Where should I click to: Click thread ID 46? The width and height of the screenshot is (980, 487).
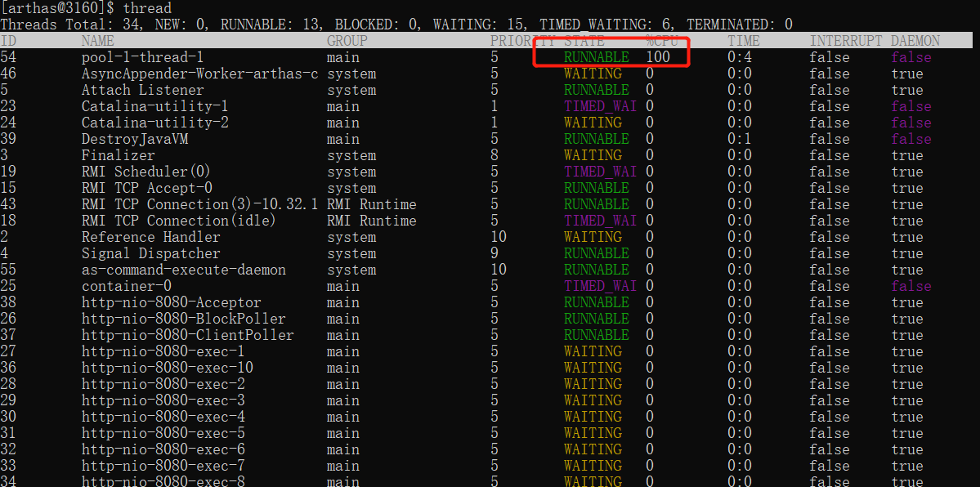click(x=8, y=74)
